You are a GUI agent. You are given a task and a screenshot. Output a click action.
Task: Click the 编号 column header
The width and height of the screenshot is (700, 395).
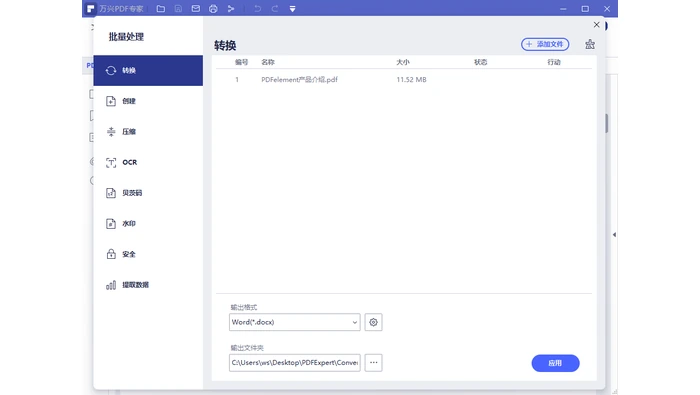242,62
